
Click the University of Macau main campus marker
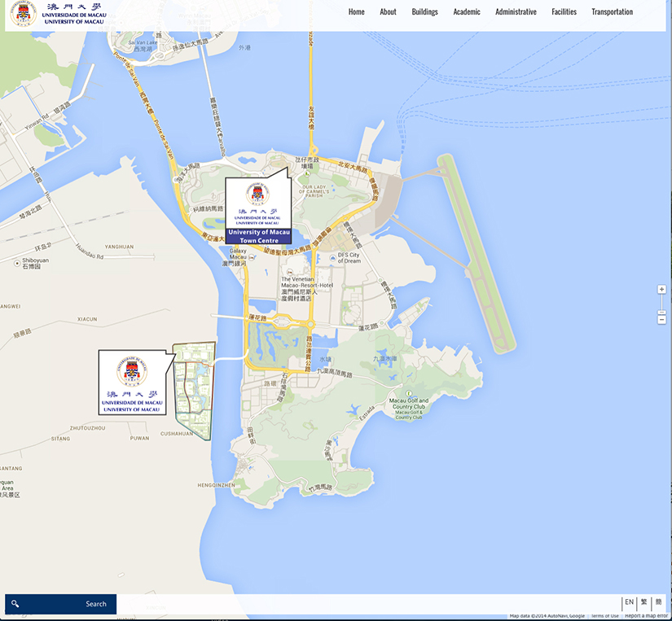coord(133,383)
